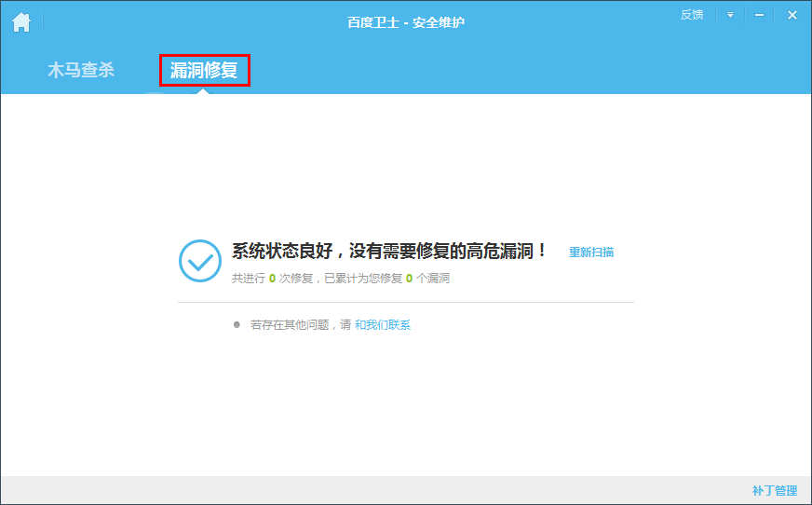
Task: Click the 系统状态良好 status headline text
Action: tap(389, 252)
